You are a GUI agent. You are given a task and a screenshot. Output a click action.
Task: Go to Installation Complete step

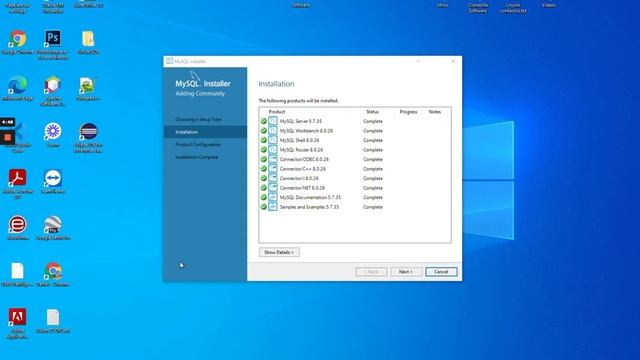point(197,157)
